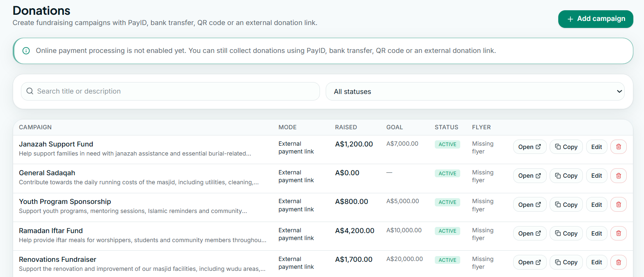Delete the Youth Program Sponsorship campaign

click(x=619, y=205)
